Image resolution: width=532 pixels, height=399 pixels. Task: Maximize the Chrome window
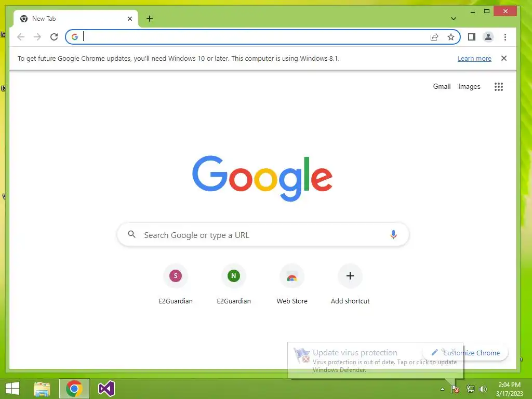point(486,11)
